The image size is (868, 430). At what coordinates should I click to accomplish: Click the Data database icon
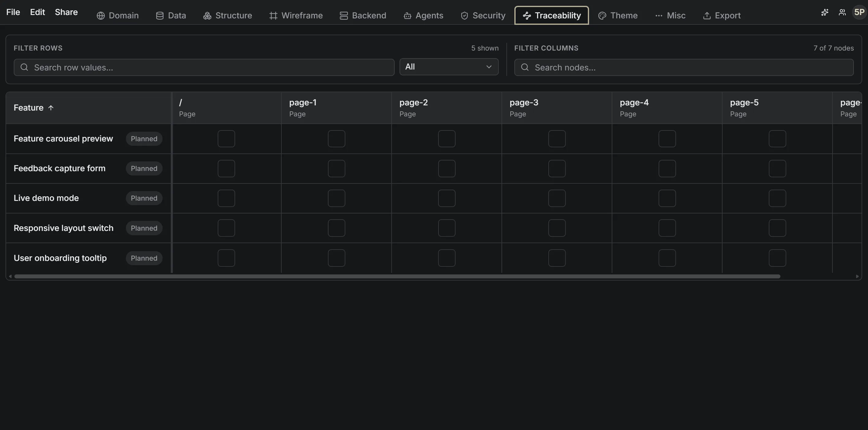pos(160,16)
